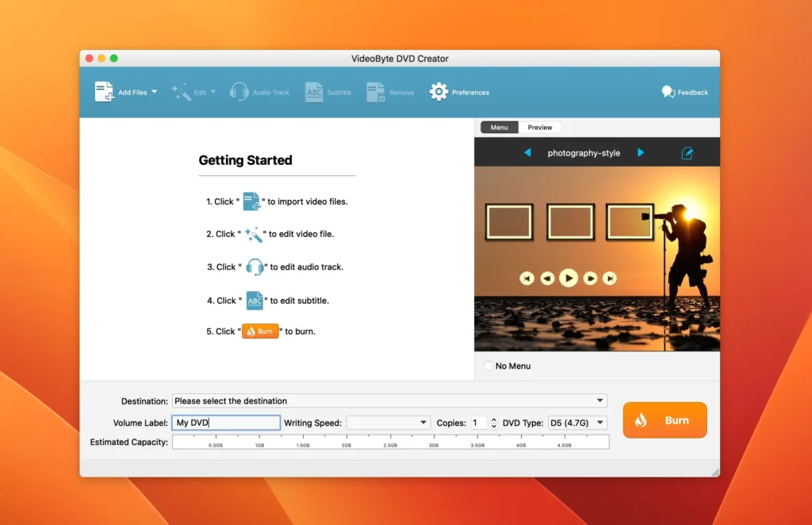Click the Edit magic wand icon

coord(182,92)
